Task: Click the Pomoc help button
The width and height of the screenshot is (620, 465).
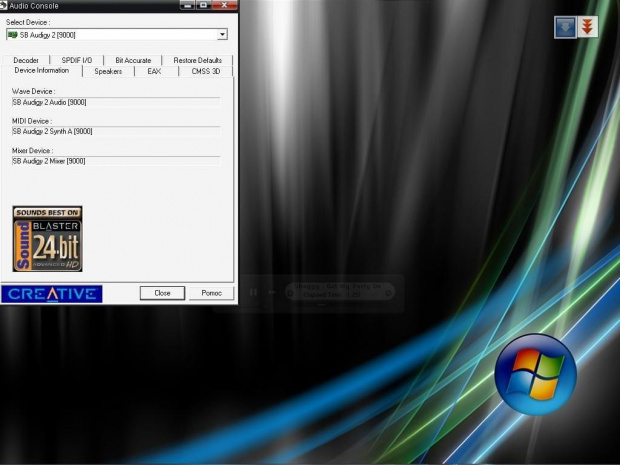Action: (212, 293)
